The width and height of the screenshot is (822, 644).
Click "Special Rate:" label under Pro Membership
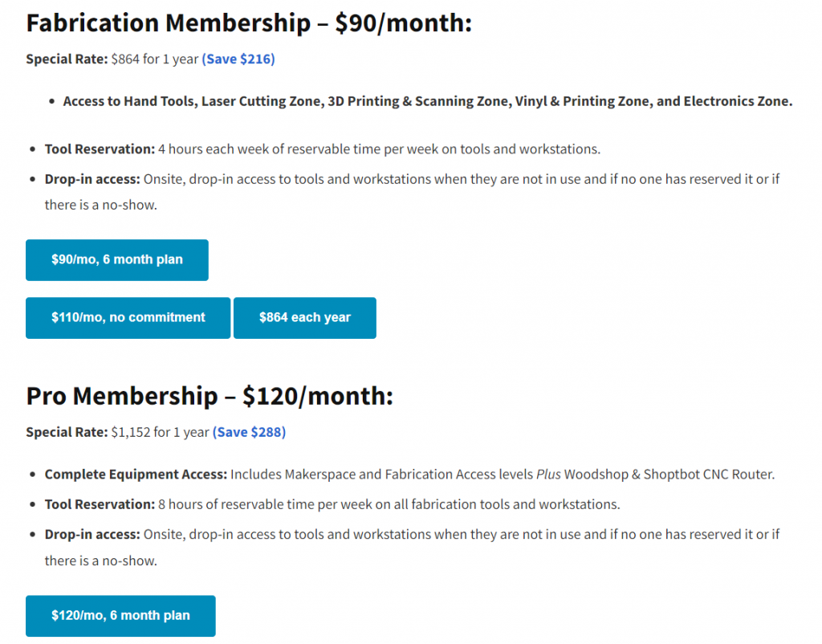coord(67,432)
